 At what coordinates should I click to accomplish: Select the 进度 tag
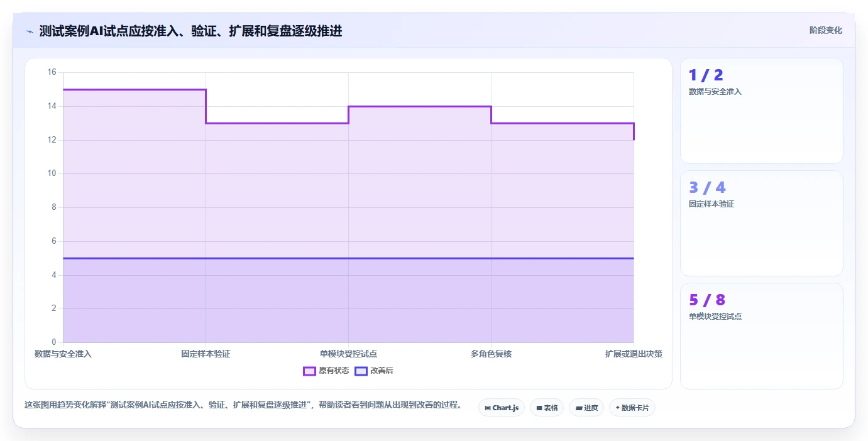coord(586,408)
